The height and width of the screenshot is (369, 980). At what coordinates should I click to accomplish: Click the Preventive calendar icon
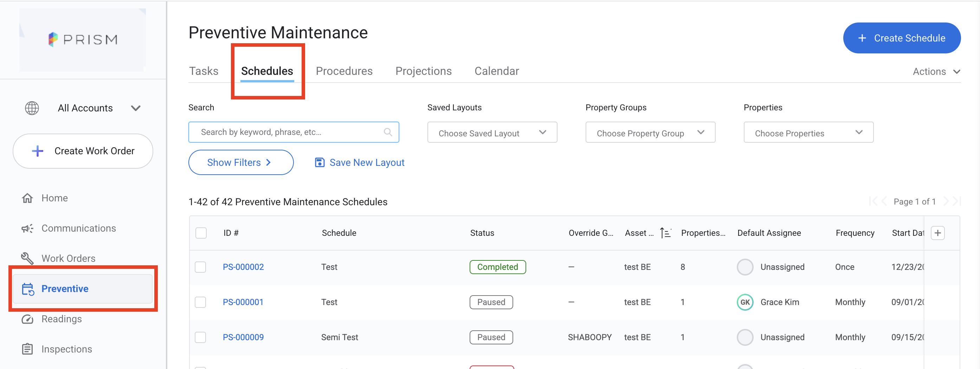coord(28,289)
